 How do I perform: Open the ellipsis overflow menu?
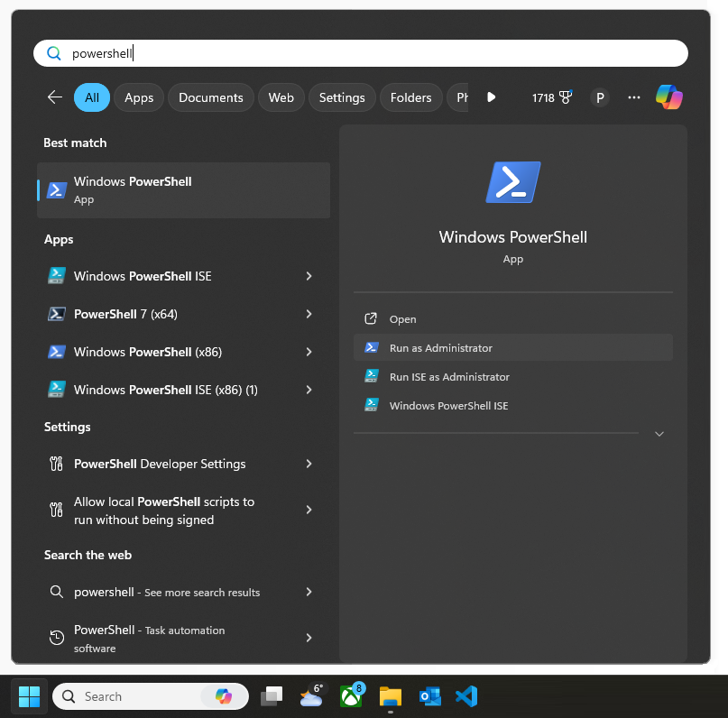[x=634, y=97]
